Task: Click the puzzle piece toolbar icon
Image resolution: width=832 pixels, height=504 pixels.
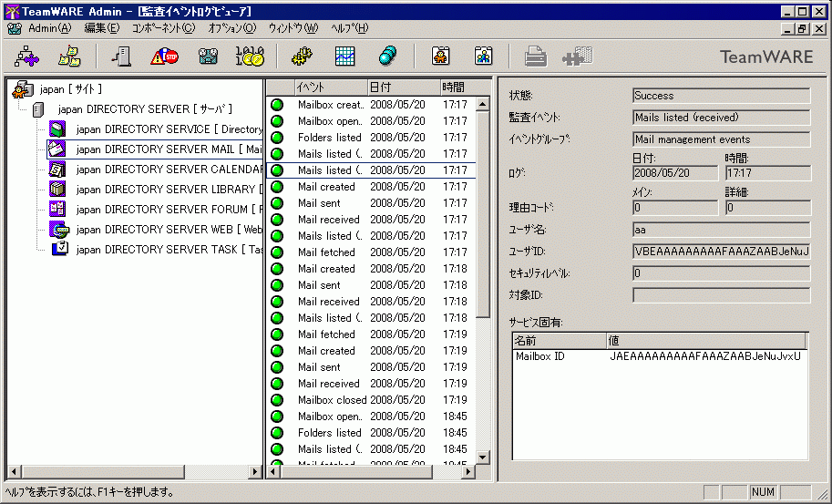Action: point(578,57)
